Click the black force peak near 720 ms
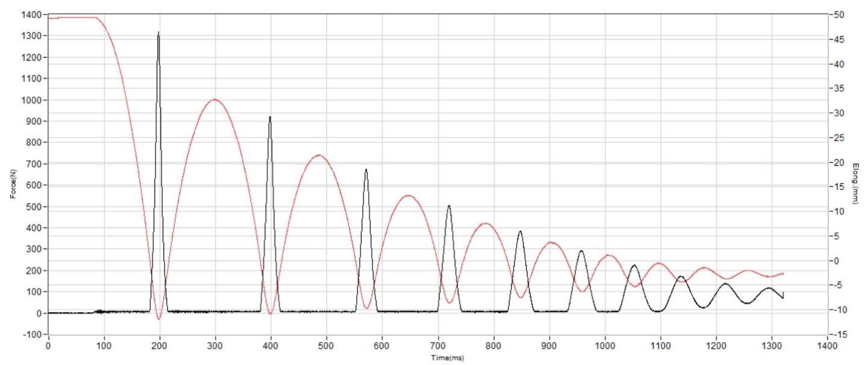Screen dimensions: 868x365 [x=449, y=207]
